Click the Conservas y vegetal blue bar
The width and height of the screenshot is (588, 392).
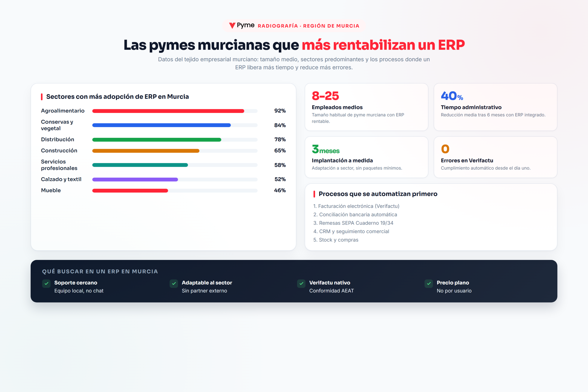(161, 125)
